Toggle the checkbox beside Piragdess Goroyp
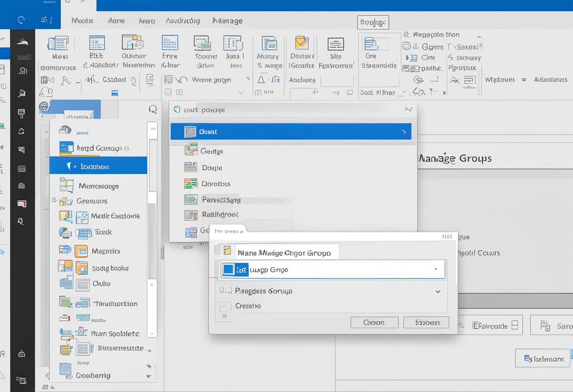Viewport: 573px width, 392px height. pos(223,291)
